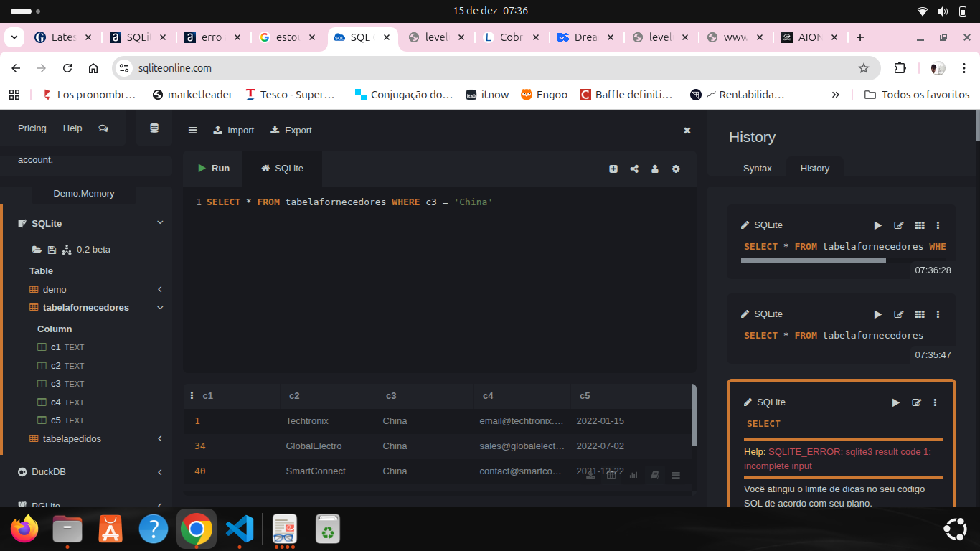Open Visual Studio Code from the dock
The width and height of the screenshot is (980, 551).
239,530
